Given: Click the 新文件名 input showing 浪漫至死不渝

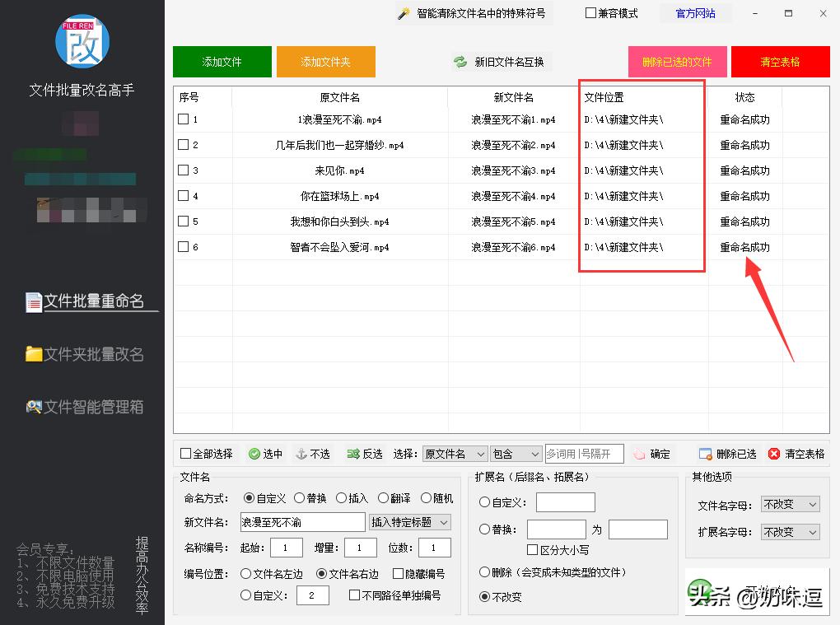Looking at the screenshot, I should 302,521.
